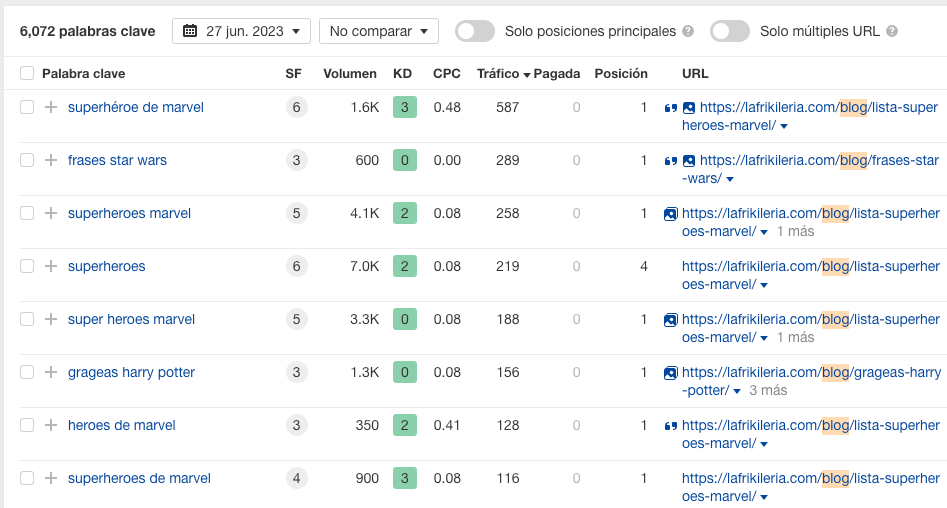Expand URL arrow in superhéroe de marvel row
Viewport: 947px width, 508px height.
784,126
